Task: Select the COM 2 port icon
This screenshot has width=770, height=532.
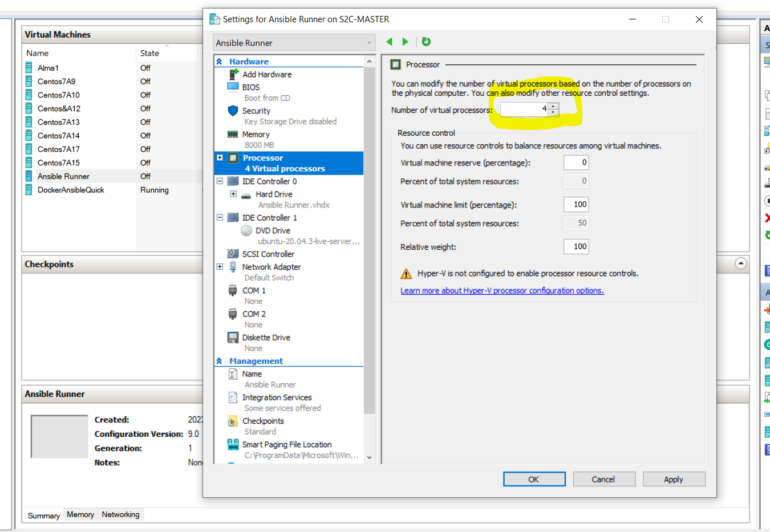Action: coord(233,314)
